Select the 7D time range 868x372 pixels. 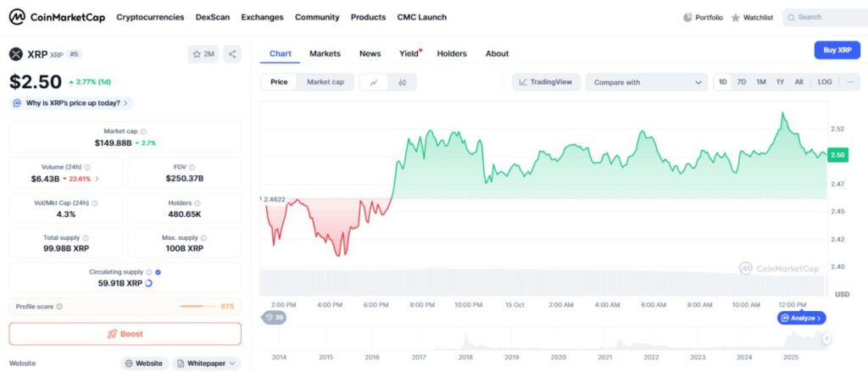click(742, 82)
